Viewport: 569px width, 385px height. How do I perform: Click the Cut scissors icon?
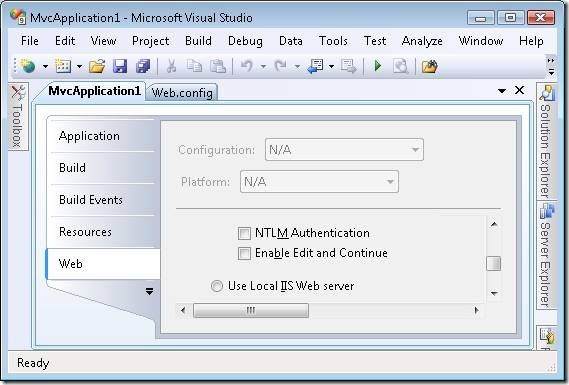pos(171,66)
